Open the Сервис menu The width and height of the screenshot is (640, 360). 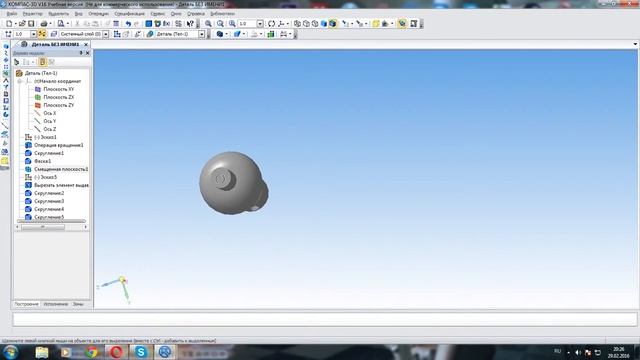coord(158,14)
